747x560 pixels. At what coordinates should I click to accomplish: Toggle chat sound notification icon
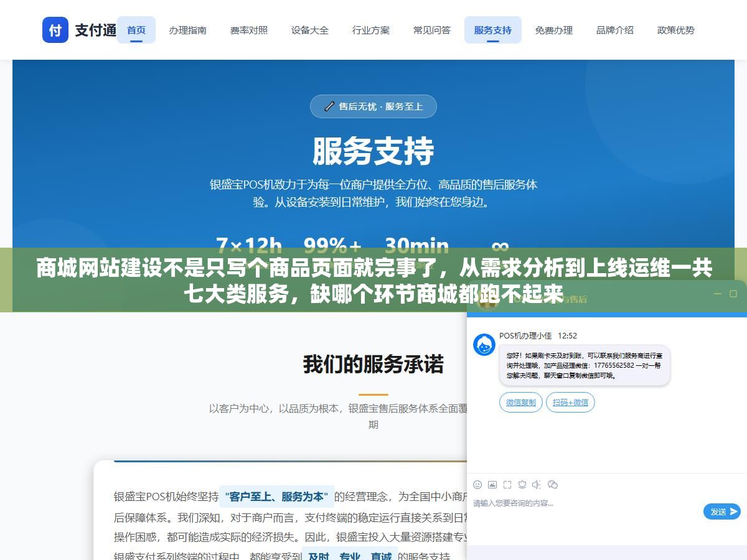tap(537, 485)
